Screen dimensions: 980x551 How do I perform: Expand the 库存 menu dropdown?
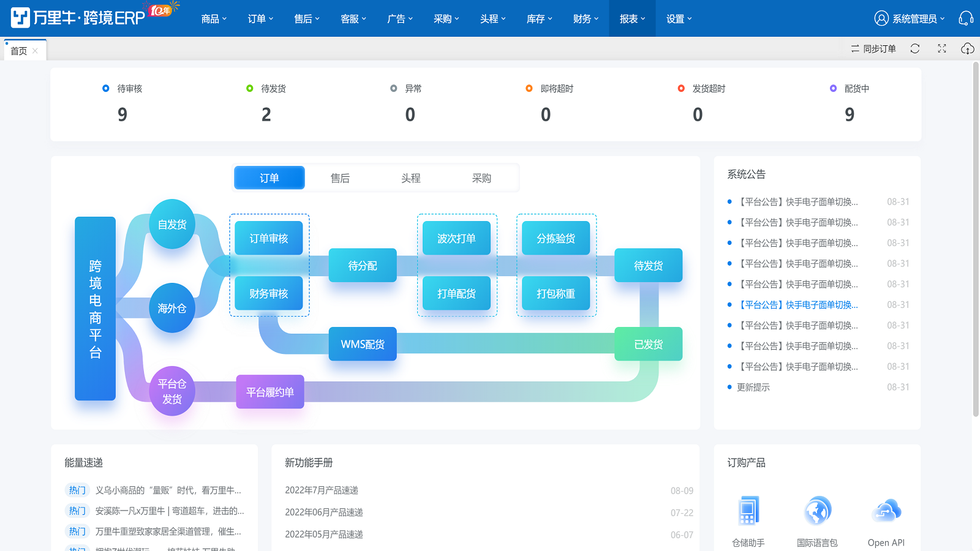point(540,18)
